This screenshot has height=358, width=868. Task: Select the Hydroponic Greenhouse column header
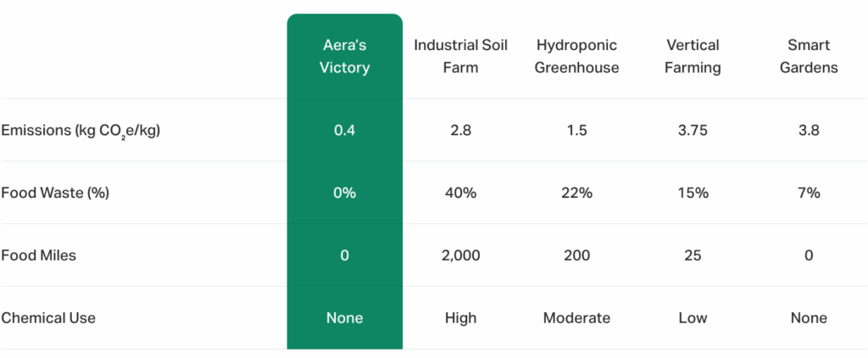click(576, 56)
